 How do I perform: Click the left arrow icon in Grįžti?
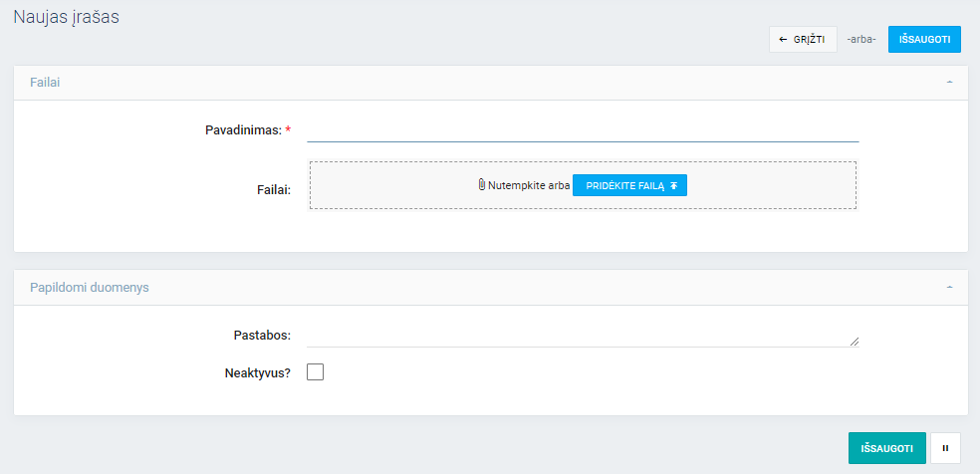[784, 40]
